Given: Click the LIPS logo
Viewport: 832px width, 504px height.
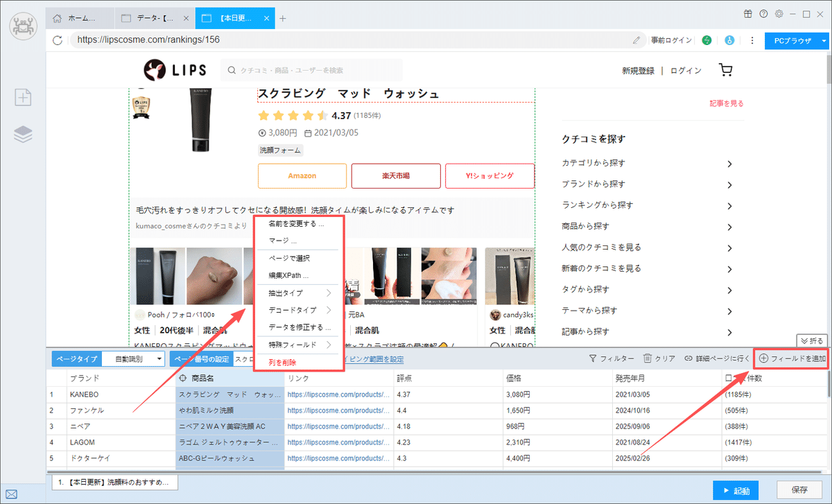Looking at the screenshot, I should [x=173, y=69].
